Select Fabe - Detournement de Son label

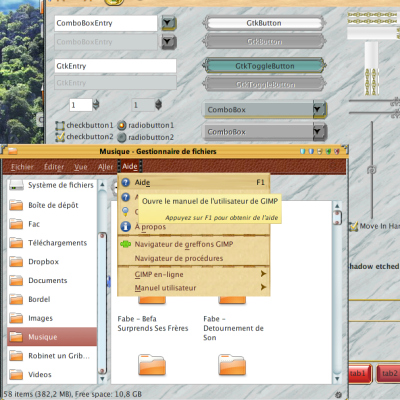pos(233,328)
